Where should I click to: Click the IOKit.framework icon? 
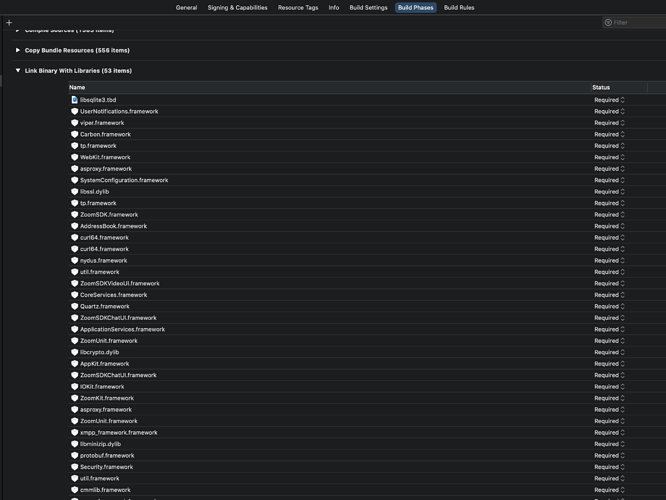coord(75,387)
